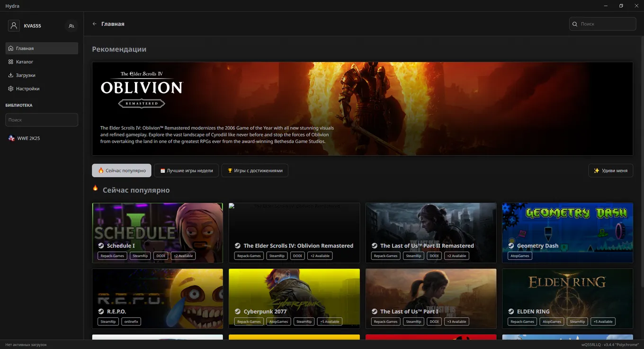Click SteamRip tag on The Last of Us Part II card
The image size is (644, 349).
(413, 256)
